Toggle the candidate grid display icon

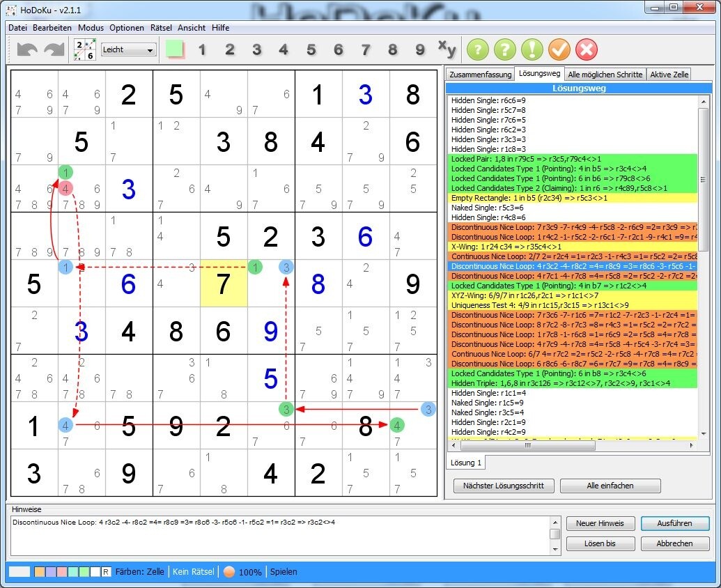point(84,49)
